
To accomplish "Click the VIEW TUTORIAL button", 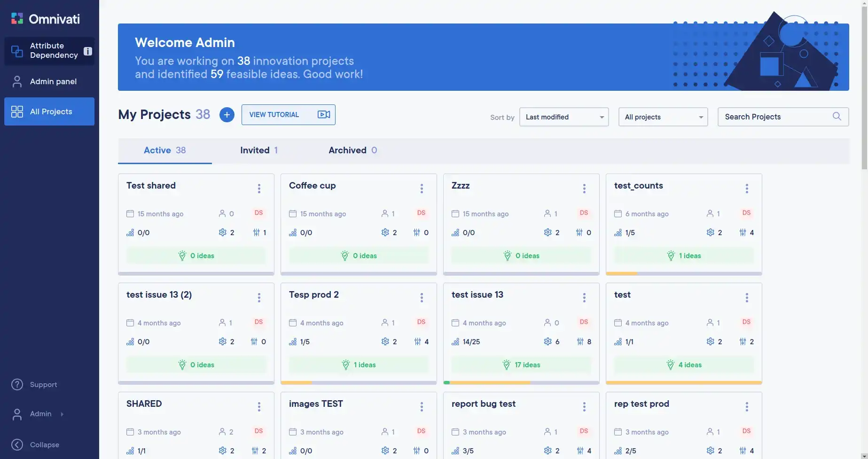I will pyautogui.click(x=288, y=115).
